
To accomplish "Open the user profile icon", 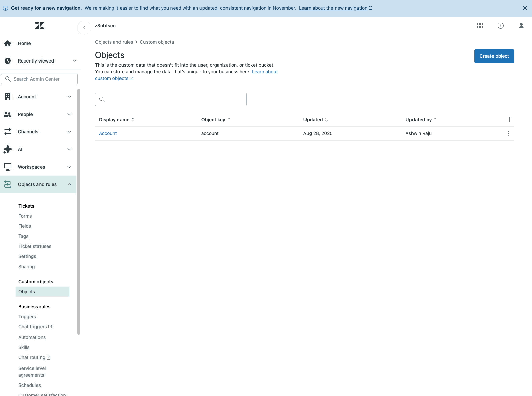I will [521, 26].
